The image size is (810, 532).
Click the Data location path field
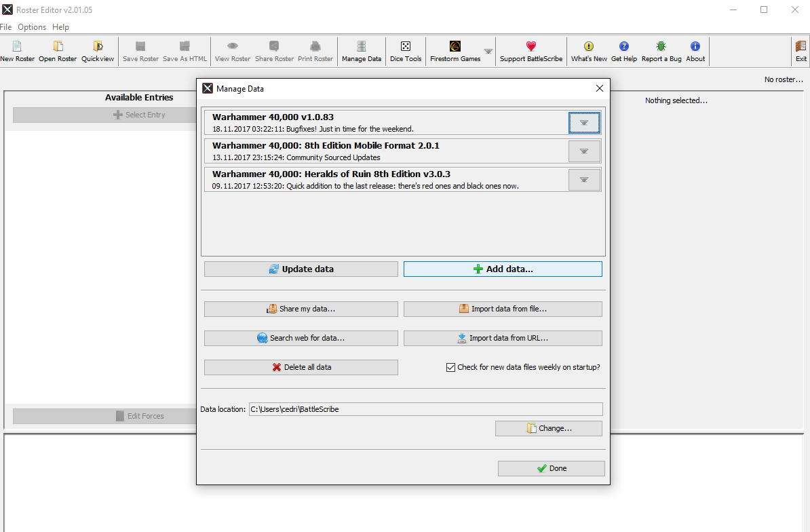click(425, 409)
